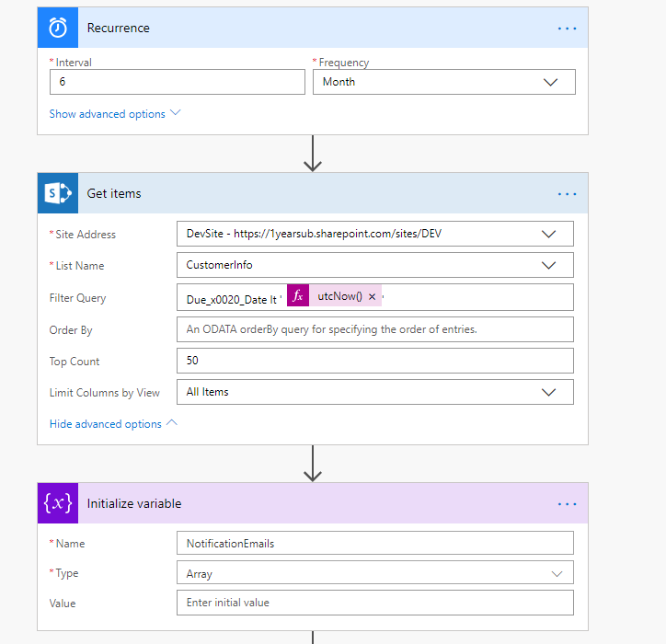Click the Interval field containing 6
The height and width of the screenshot is (644, 666).
click(x=177, y=82)
